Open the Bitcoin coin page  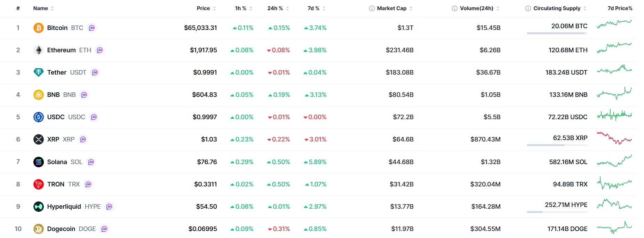pyautogui.click(x=57, y=28)
